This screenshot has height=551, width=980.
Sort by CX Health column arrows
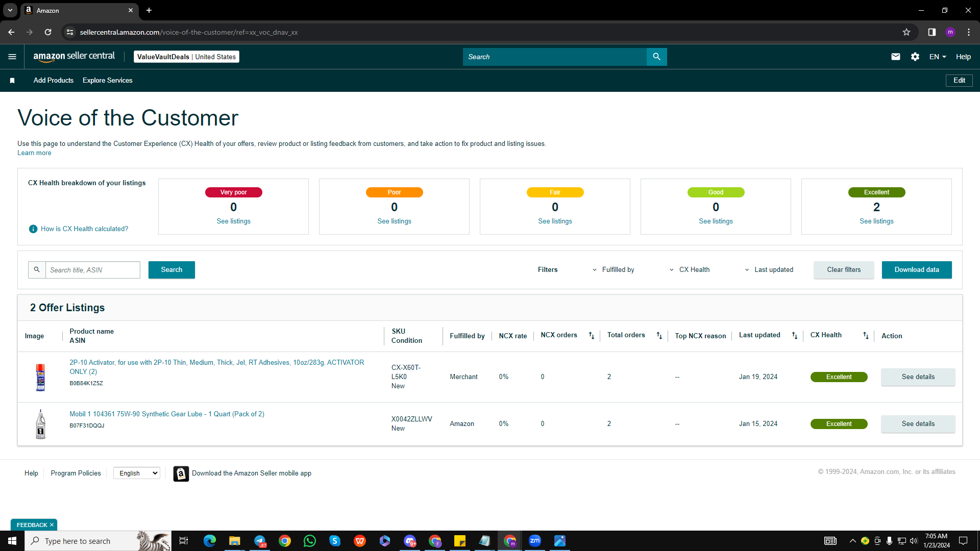866,336
